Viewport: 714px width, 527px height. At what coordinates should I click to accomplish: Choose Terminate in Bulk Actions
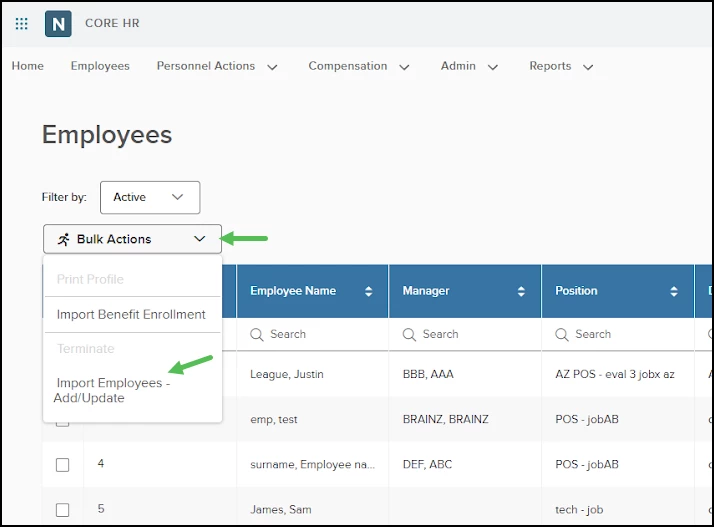(x=86, y=349)
